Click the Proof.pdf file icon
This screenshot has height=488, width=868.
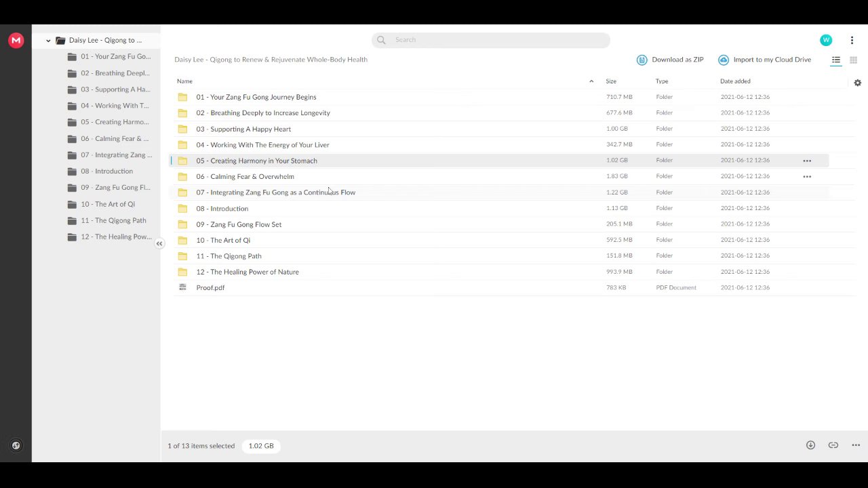[x=182, y=287]
